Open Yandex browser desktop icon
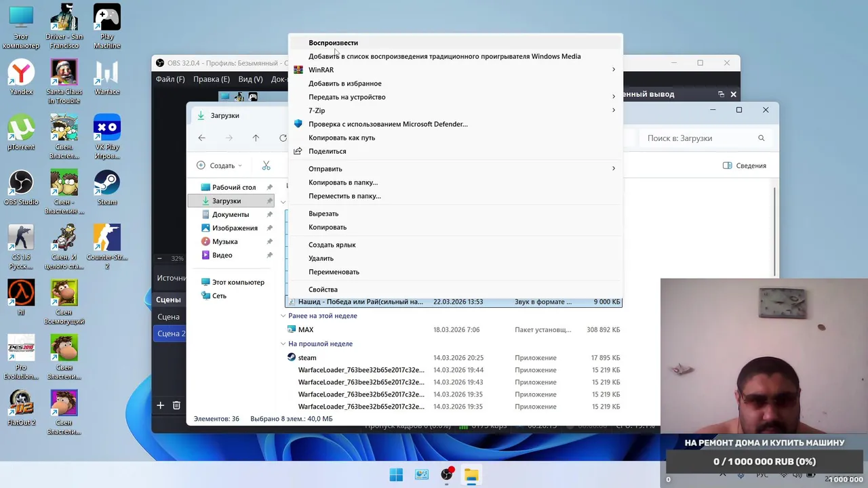Screen dimensions: 868x488 pos(21,77)
